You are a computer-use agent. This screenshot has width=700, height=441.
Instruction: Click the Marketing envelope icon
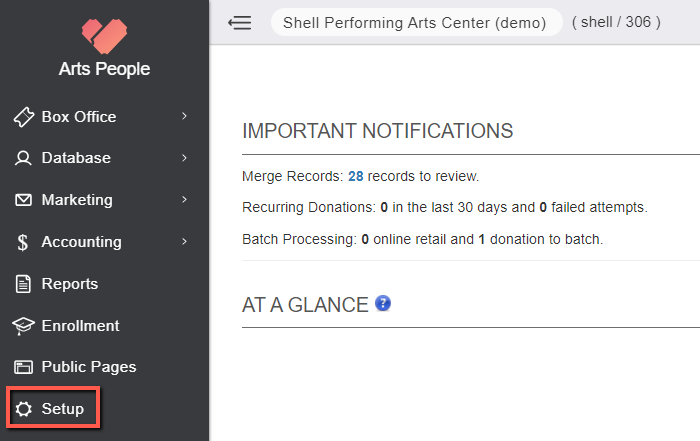[x=23, y=200]
